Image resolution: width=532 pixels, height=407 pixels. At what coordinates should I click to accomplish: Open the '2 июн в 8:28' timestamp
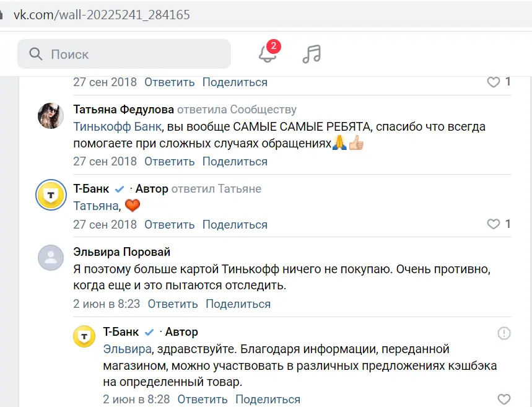point(136,399)
